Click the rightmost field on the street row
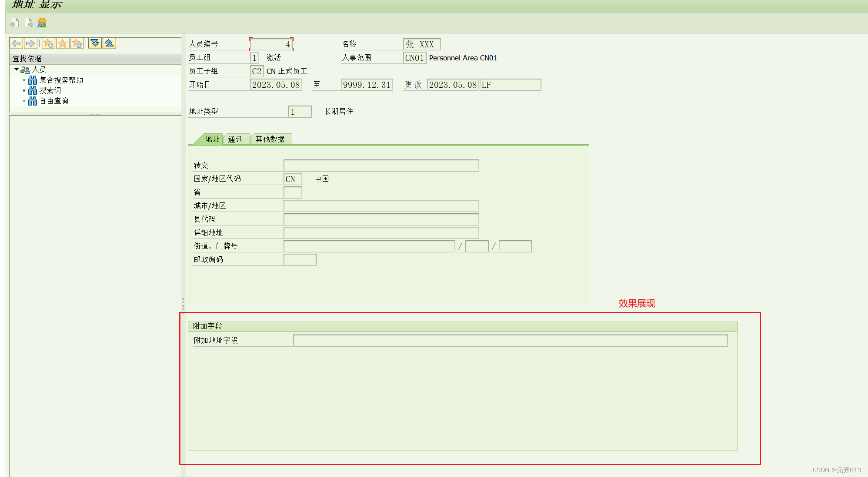The image size is (868, 477). pos(515,246)
